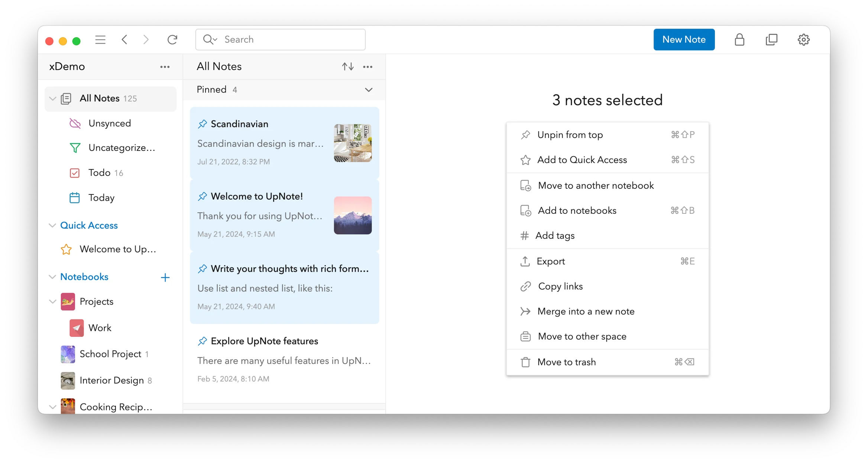
Task: Collapse the Pinned section chevron
Action: click(368, 90)
